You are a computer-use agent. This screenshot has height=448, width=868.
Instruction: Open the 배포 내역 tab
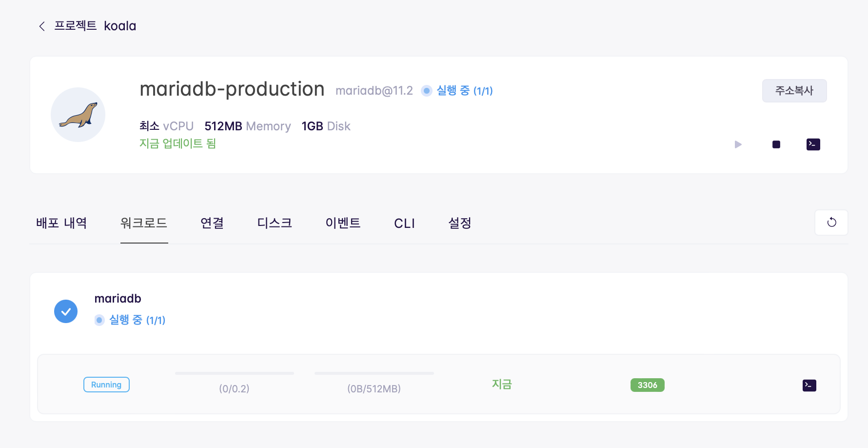[61, 223]
